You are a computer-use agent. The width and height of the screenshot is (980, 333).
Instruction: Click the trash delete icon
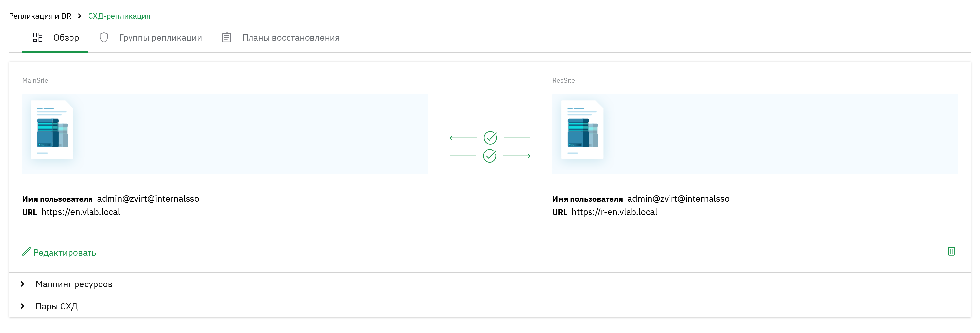pyautogui.click(x=951, y=251)
